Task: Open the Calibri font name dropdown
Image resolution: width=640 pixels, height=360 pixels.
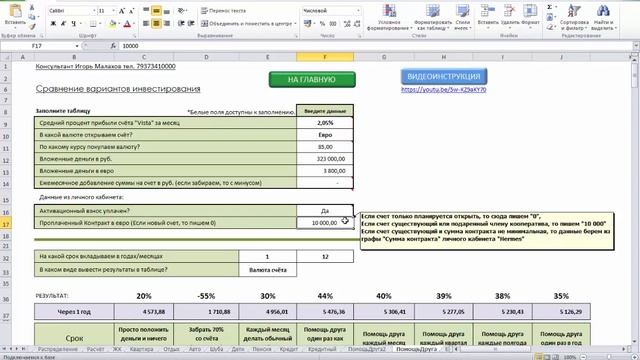Action: (94, 11)
